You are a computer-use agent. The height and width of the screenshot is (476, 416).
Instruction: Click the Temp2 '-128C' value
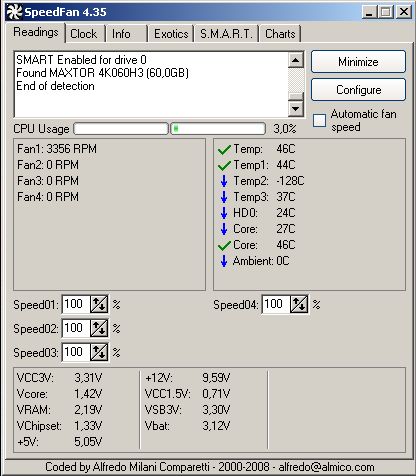point(290,181)
